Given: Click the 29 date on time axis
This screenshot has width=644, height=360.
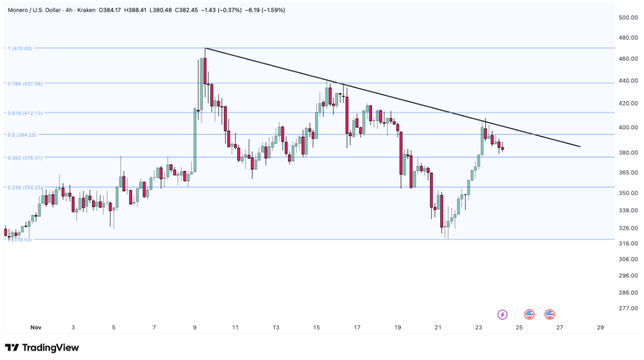Looking at the screenshot, I should pyautogui.click(x=600, y=328).
